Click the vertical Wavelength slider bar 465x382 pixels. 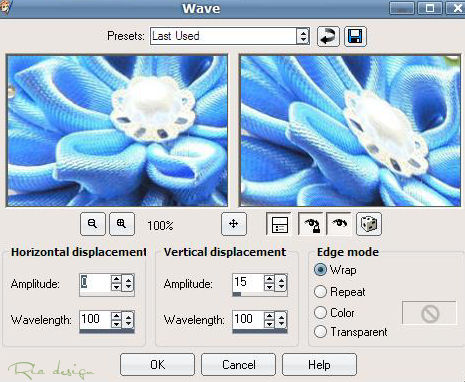coord(260,331)
